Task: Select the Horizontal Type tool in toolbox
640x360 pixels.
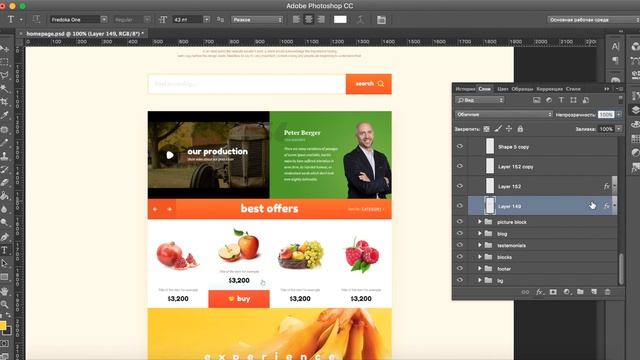Action: (x=4, y=250)
